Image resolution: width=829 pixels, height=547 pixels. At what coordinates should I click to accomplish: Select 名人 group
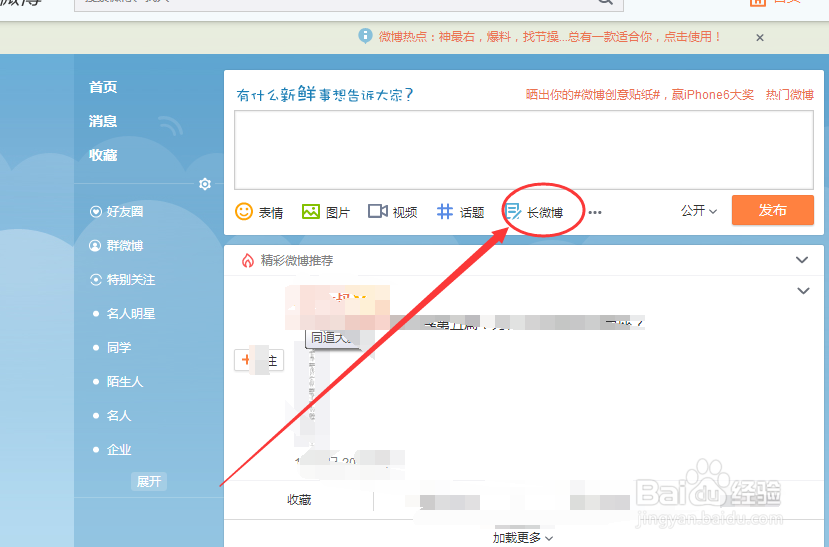click(119, 415)
